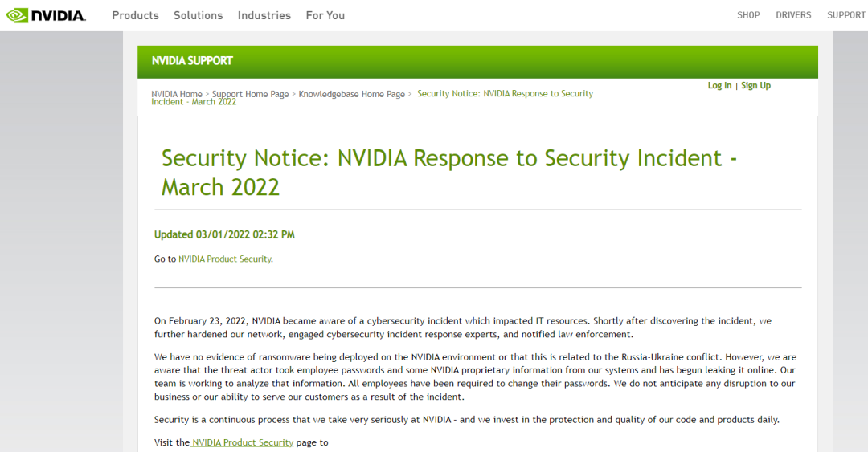Go to the SHOP link
The height and width of the screenshot is (452, 868).
click(x=748, y=15)
